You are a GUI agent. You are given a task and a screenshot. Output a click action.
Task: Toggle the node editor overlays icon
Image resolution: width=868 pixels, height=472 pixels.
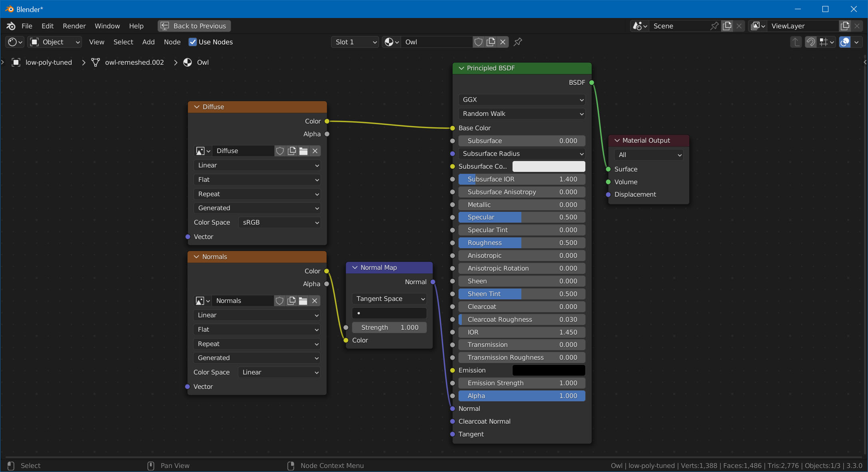click(x=844, y=42)
